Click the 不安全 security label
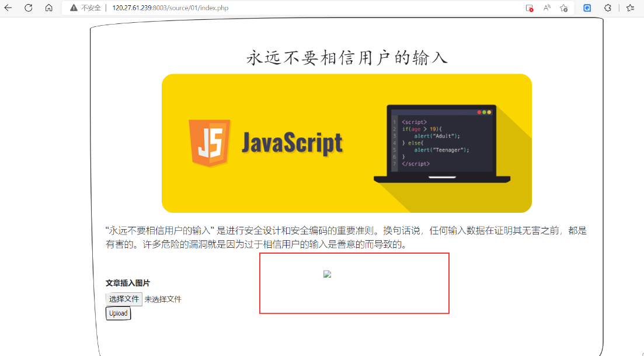The width and height of the screenshot is (644, 356). (x=90, y=8)
